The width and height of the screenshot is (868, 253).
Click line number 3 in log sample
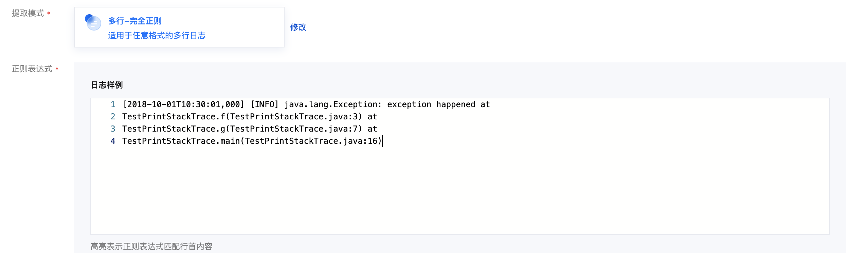pyautogui.click(x=113, y=129)
